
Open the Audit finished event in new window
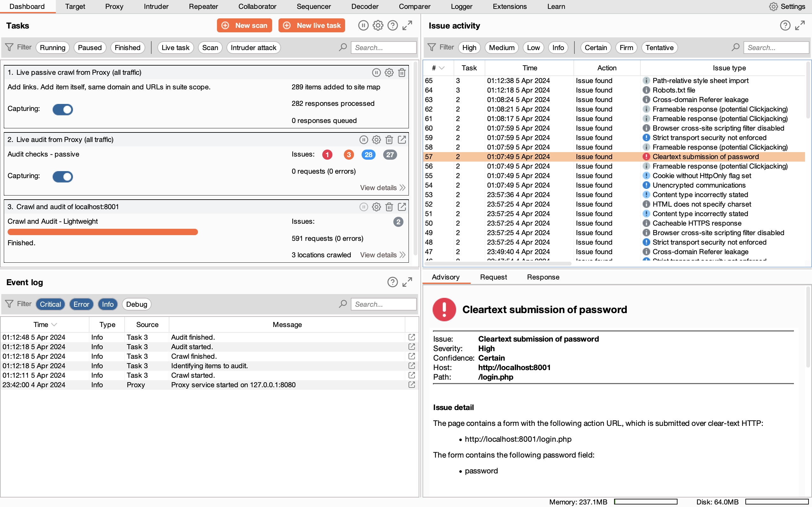(x=411, y=337)
